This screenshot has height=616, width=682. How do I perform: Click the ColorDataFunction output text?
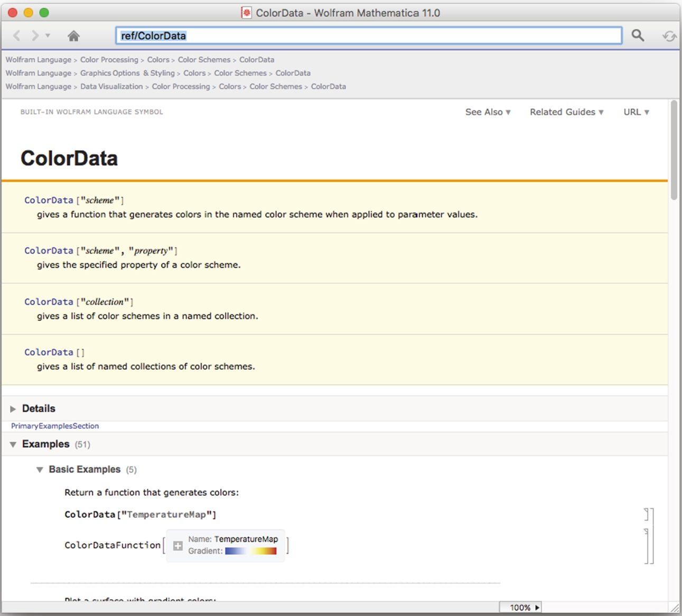(x=113, y=545)
